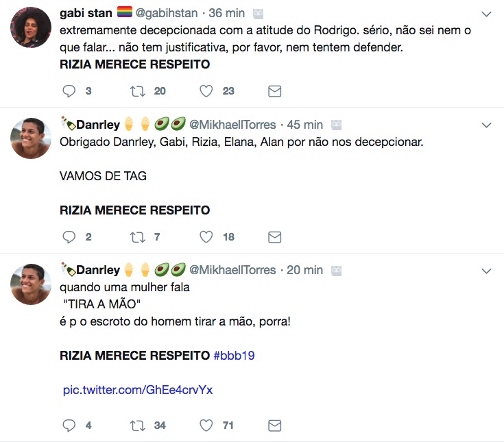Like the 'VAMOS DE TAG' tweet

206,236
